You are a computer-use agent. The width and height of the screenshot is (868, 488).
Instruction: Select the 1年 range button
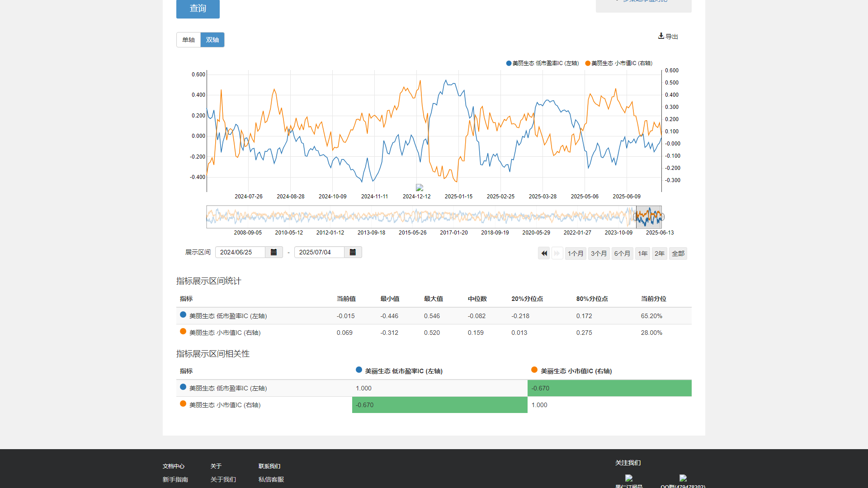[642, 253]
